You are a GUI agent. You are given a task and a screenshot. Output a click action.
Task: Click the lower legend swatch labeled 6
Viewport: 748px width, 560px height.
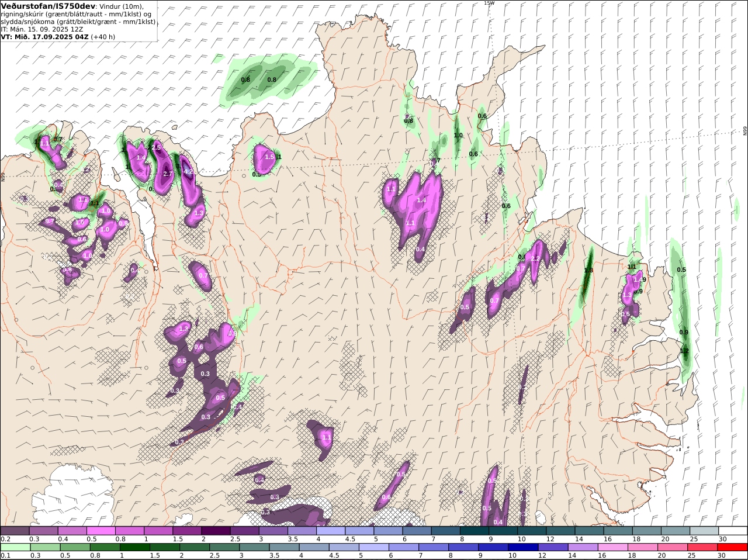(x=404, y=547)
